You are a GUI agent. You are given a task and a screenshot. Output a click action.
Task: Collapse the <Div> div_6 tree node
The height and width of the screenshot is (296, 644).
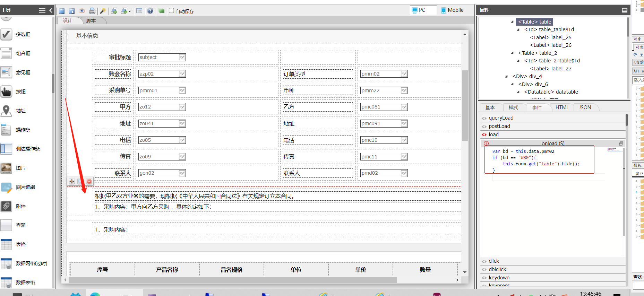coord(512,84)
